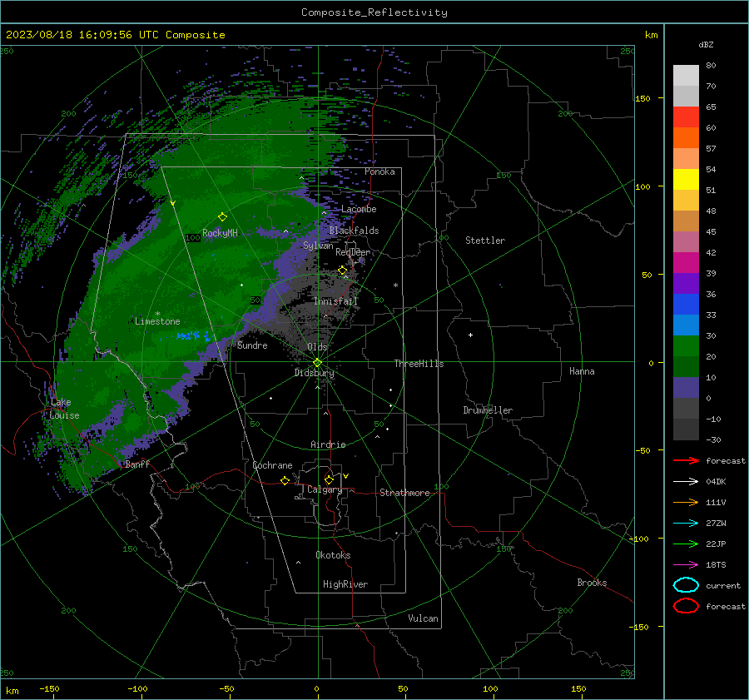Select the blue 33-36 dBZ swatch
Viewport: 749px width, 700px height.
pyautogui.click(x=686, y=305)
